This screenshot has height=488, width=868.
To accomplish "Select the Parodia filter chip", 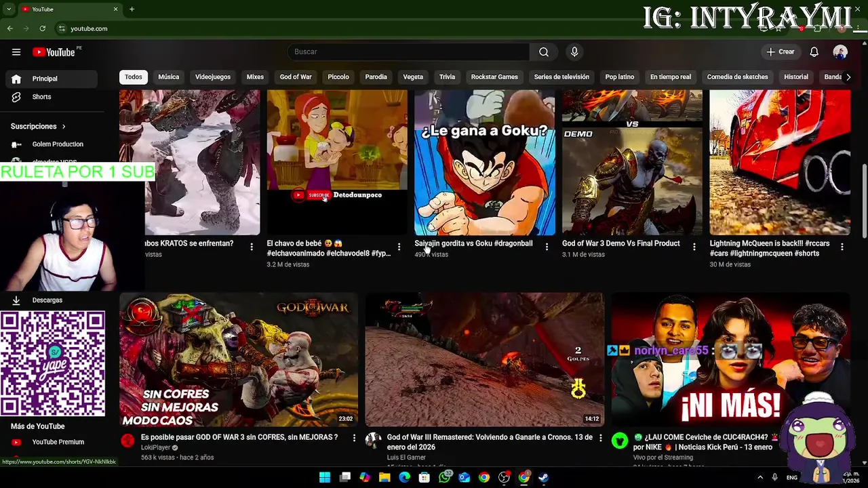I will tap(376, 77).
